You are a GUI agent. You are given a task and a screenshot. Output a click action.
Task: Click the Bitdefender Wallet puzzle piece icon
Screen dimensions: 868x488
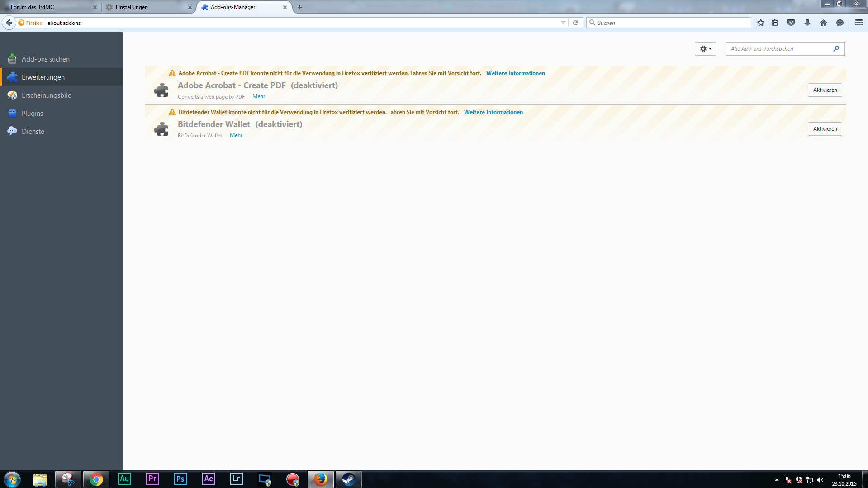[x=161, y=129]
